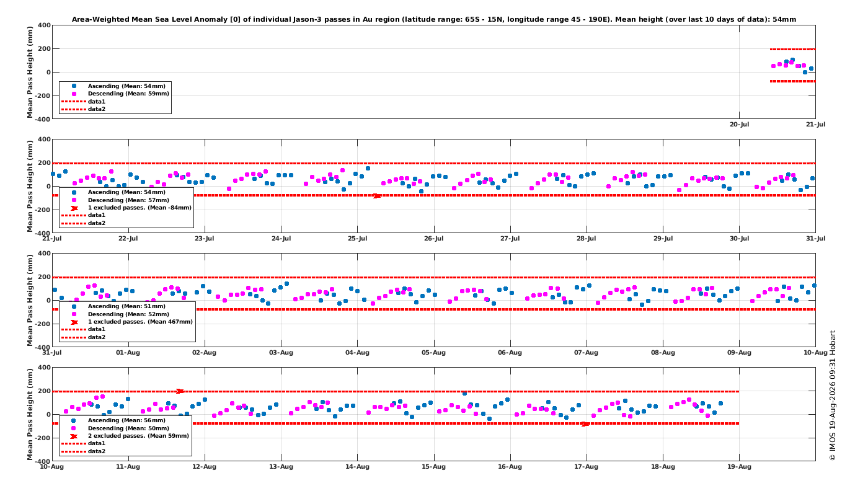Image resolution: width=868 pixels, height=496 pixels.
Task: Click the red excluded marker on upper line near 12-Aug
Action: 180,391
